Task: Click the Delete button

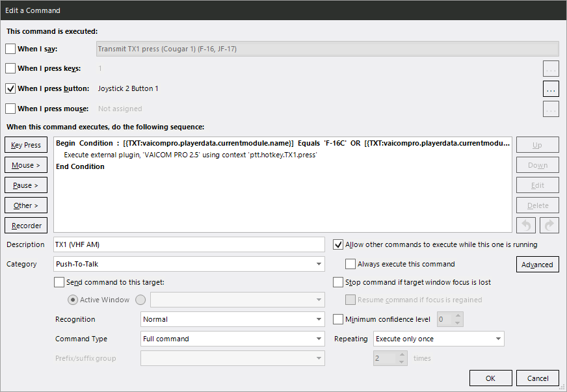Action: point(538,206)
